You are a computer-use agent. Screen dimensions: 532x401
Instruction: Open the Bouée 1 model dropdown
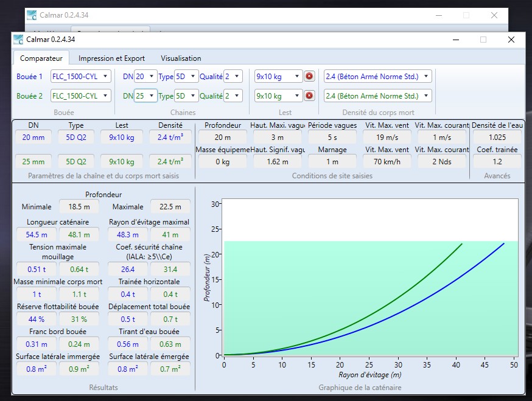tap(81, 77)
